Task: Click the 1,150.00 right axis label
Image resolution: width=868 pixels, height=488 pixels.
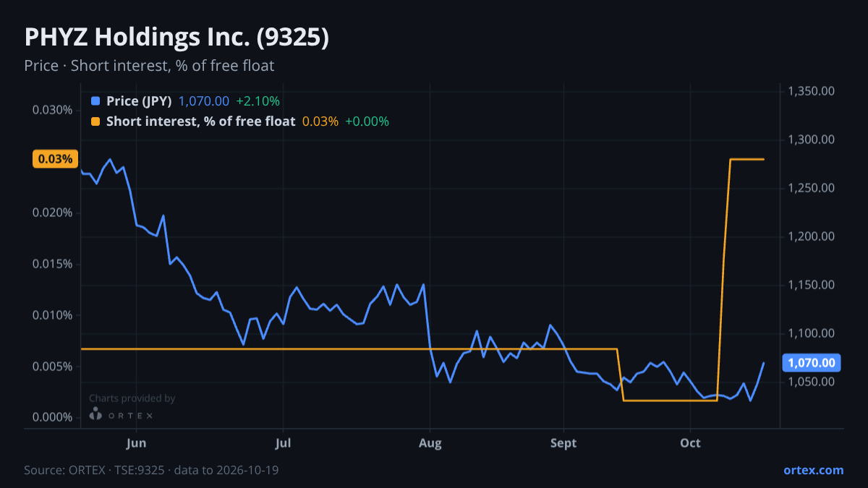Action: pos(812,285)
